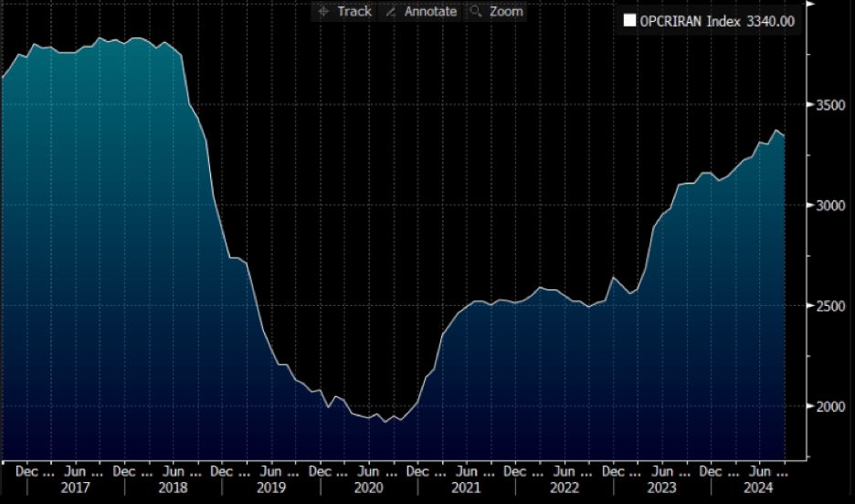Click the 2019 year label
The image size is (855, 504).
271,488
